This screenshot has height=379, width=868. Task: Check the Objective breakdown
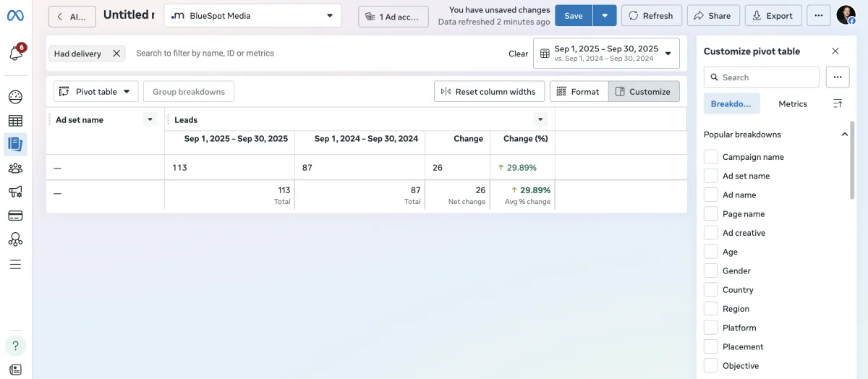click(711, 365)
